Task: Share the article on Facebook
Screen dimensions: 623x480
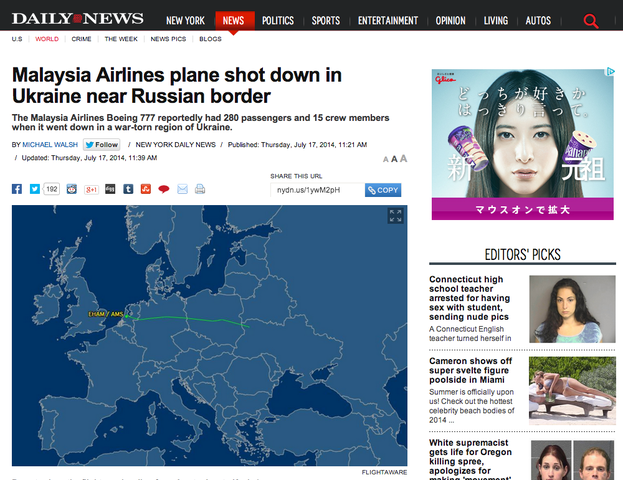Action: point(17,189)
